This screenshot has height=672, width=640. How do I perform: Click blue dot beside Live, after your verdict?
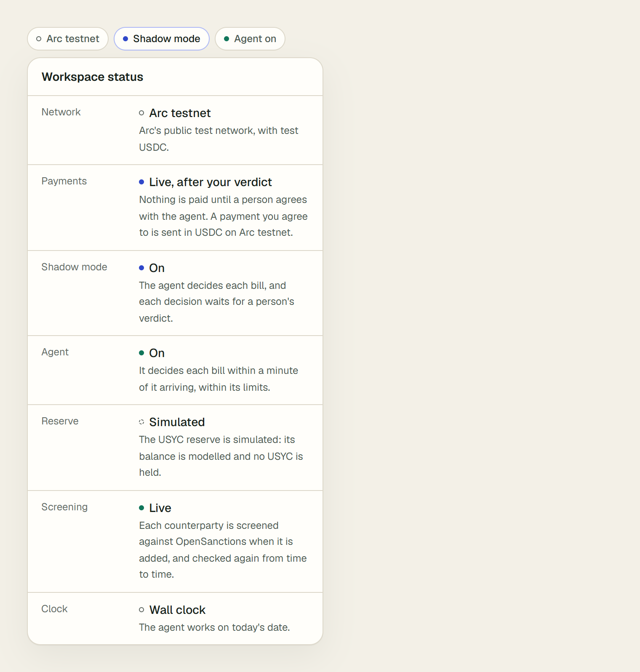tap(141, 182)
